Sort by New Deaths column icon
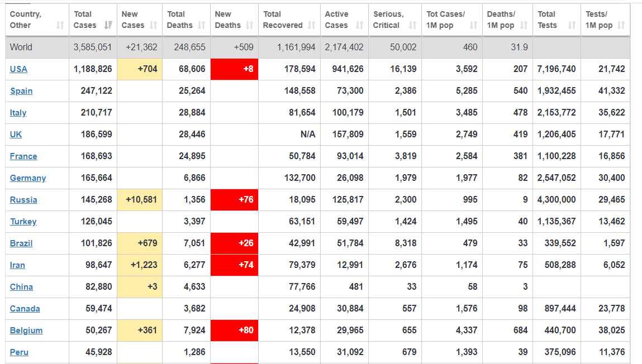This screenshot has width=642, height=364. tap(250, 25)
